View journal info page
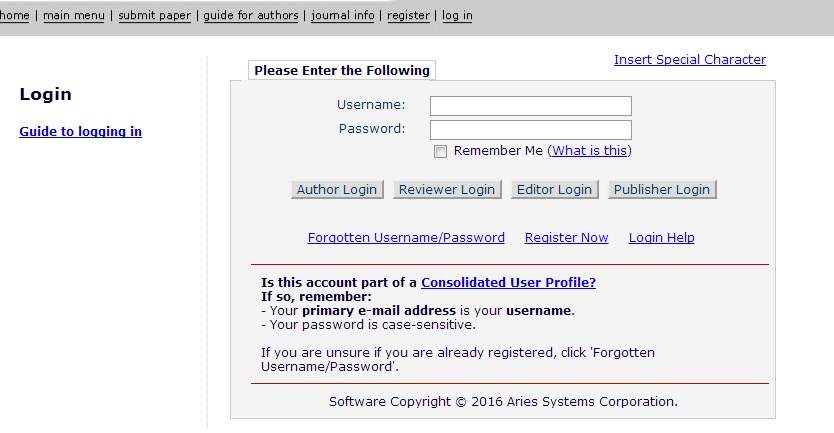The image size is (834, 433). [343, 16]
